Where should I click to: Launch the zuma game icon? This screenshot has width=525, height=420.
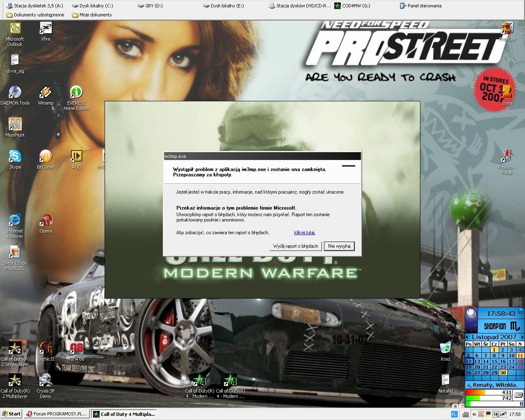pyautogui.click(x=507, y=96)
